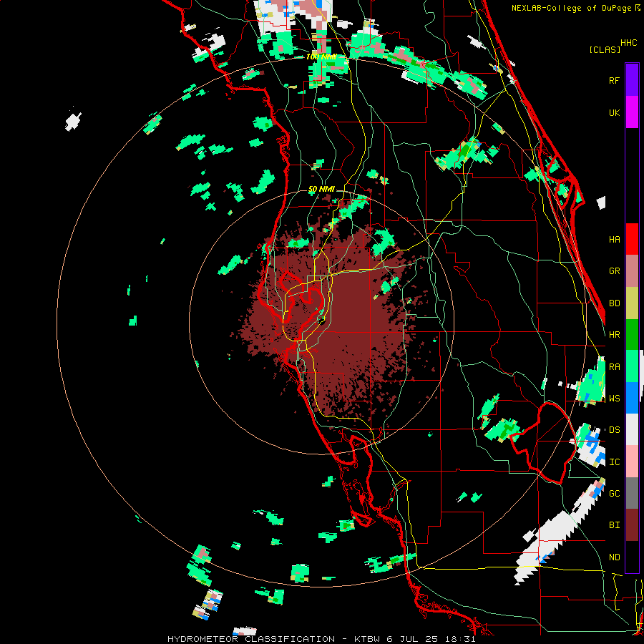Click the ND black legend color swatch
The width and height of the screenshot is (644, 644).
click(x=632, y=557)
